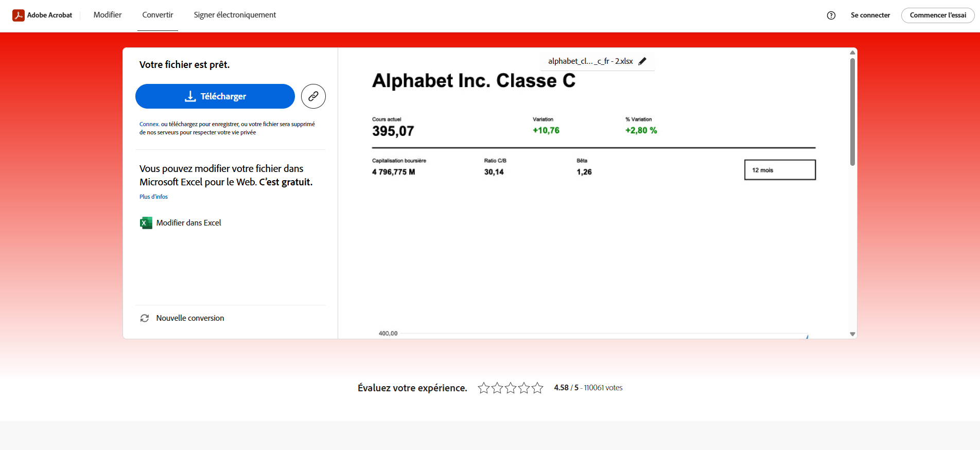980x450 pixels.
Task: Click the Commencer l'essai button
Action: (x=938, y=15)
